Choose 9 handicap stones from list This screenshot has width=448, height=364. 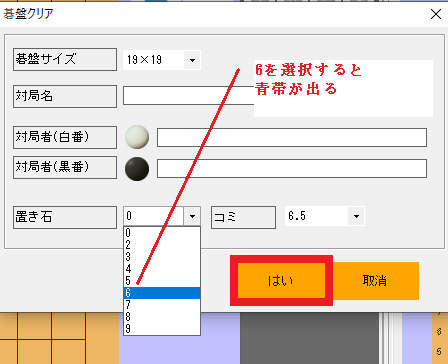click(162, 329)
